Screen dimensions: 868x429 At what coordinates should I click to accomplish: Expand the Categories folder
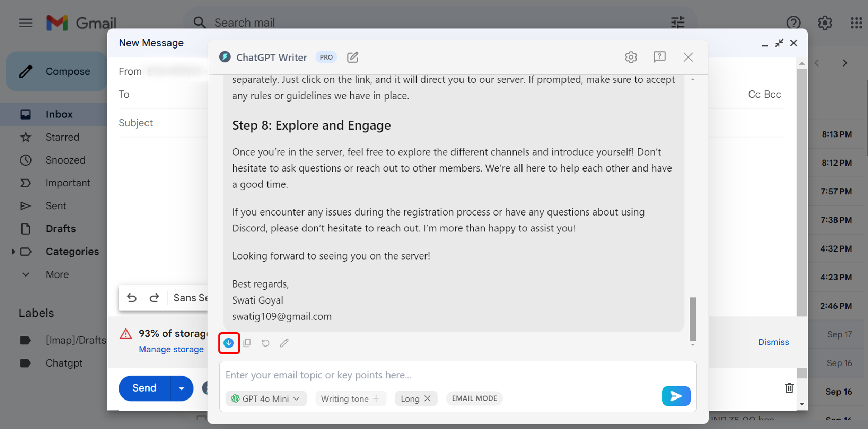[14, 251]
